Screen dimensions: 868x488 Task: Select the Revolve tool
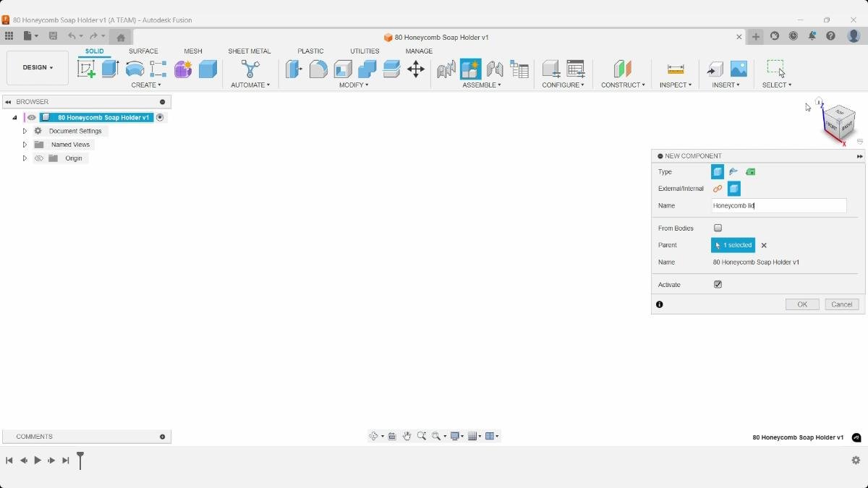pos(135,69)
